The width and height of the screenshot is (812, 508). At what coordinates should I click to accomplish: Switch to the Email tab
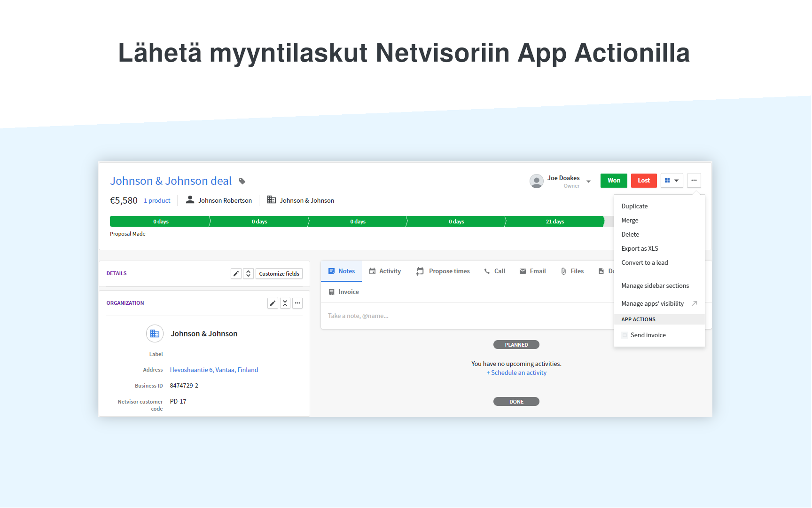[533, 271]
